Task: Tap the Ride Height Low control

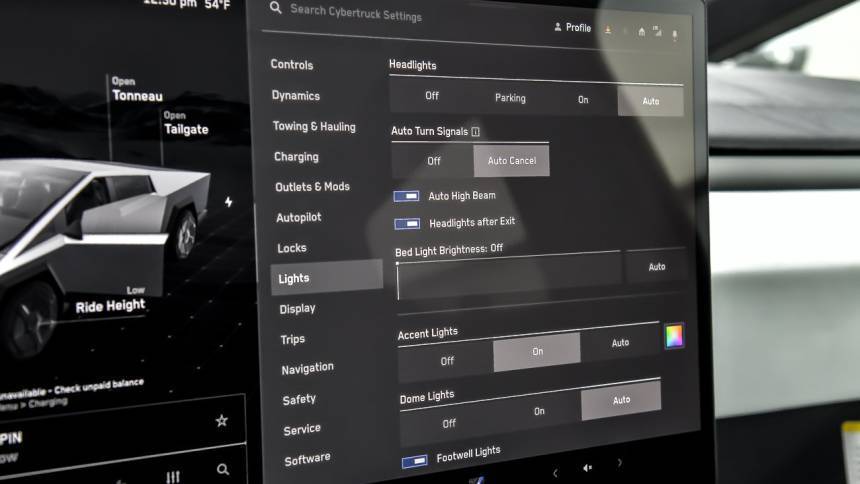Action: pyautogui.click(x=110, y=301)
